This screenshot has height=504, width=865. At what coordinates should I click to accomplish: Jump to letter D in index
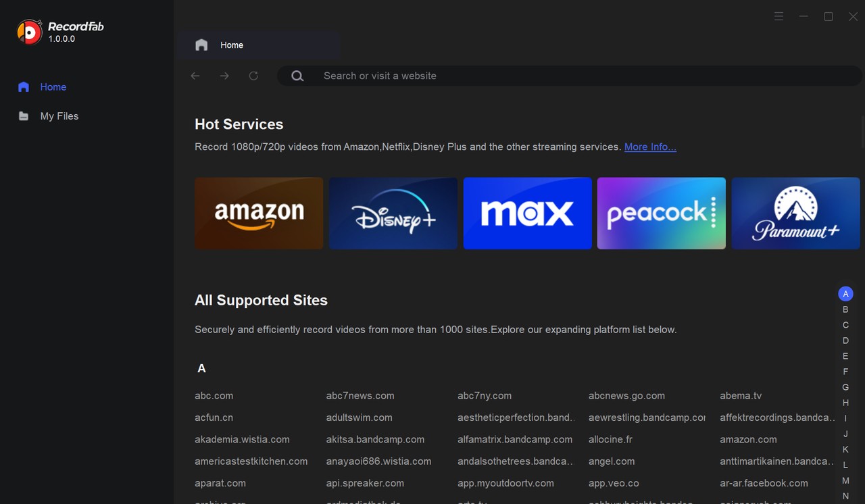click(845, 341)
